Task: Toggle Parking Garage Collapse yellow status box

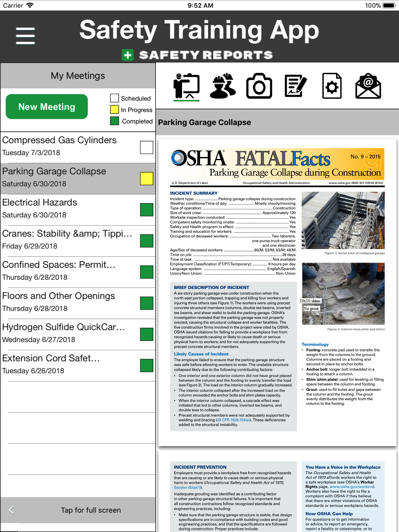Action: point(147,178)
